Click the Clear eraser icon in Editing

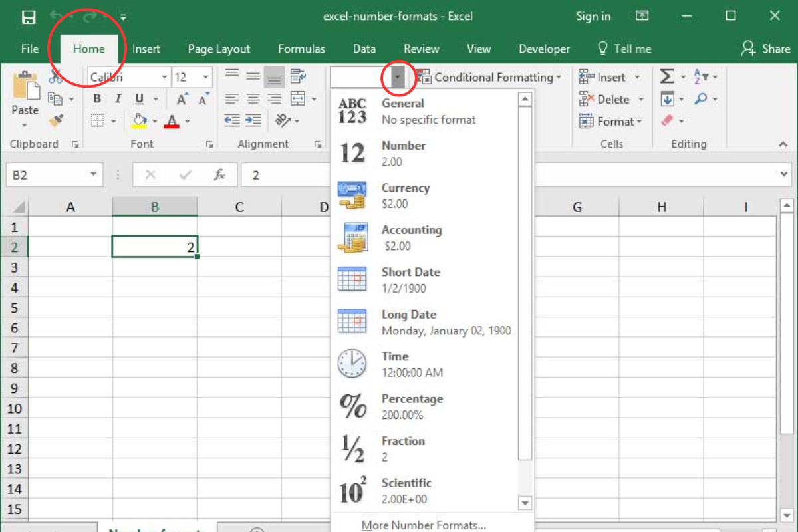(x=667, y=120)
